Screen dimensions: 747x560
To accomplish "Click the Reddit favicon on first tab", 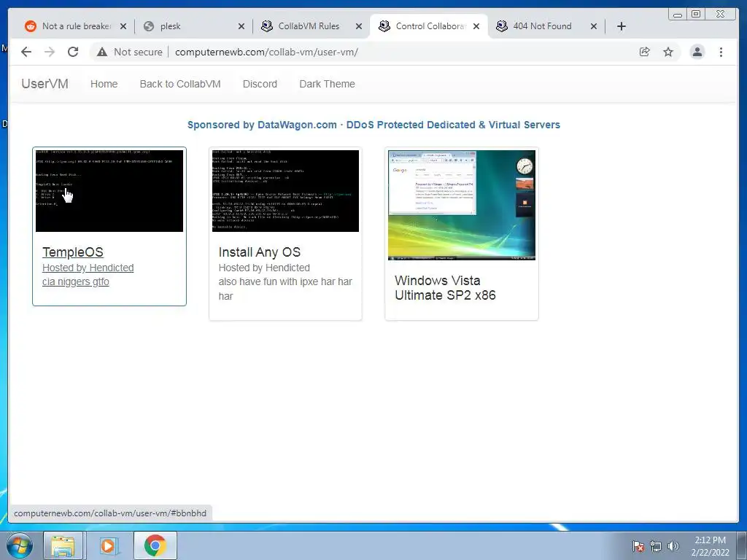I will tap(31, 26).
